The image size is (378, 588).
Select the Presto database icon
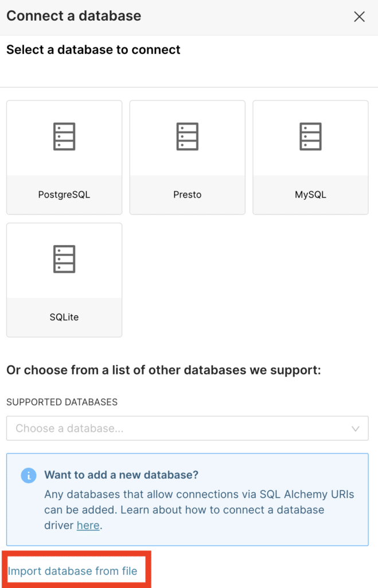[187, 137]
